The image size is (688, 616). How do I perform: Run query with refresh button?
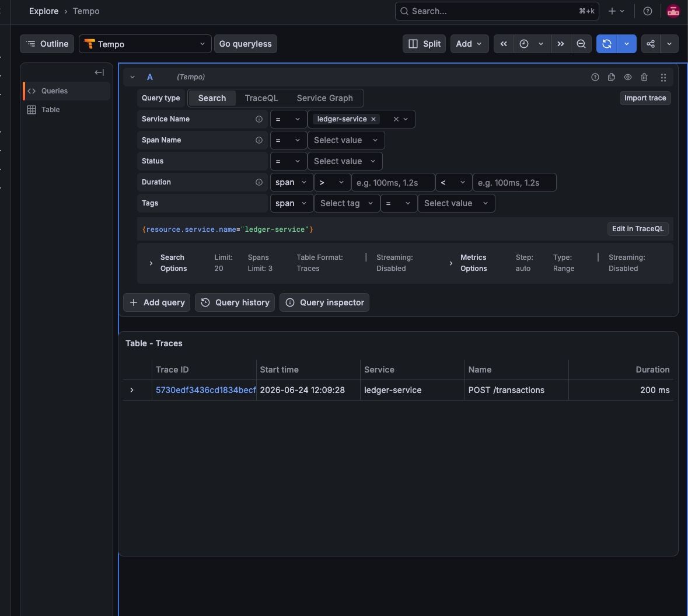click(x=607, y=44)
